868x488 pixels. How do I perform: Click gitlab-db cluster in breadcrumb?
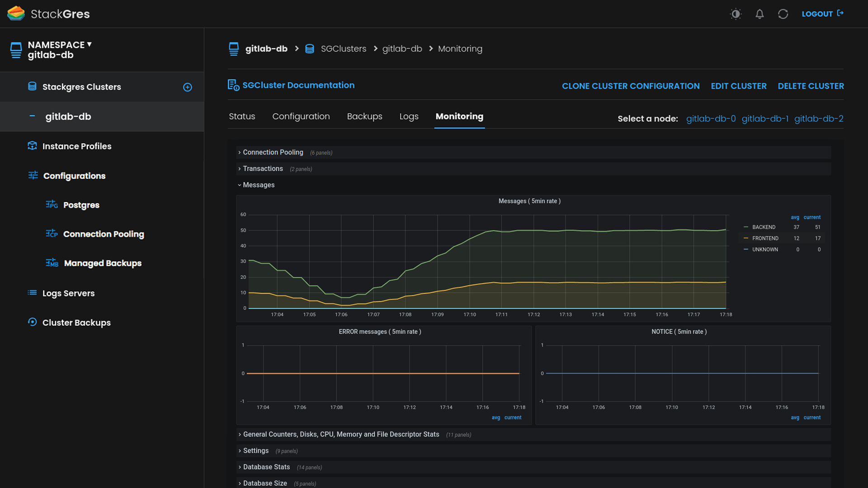point(402,49)
